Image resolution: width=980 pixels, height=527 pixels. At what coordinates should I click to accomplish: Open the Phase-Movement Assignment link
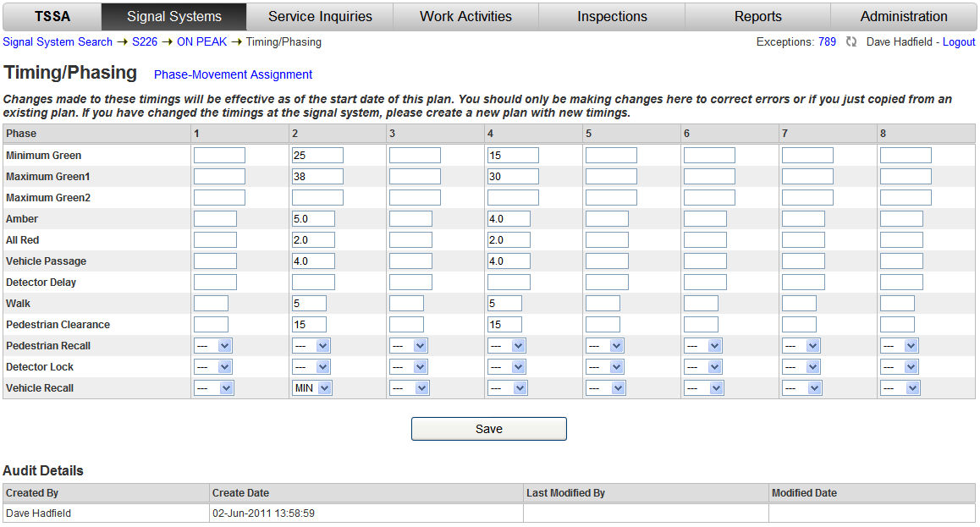[x=233, y=74]
